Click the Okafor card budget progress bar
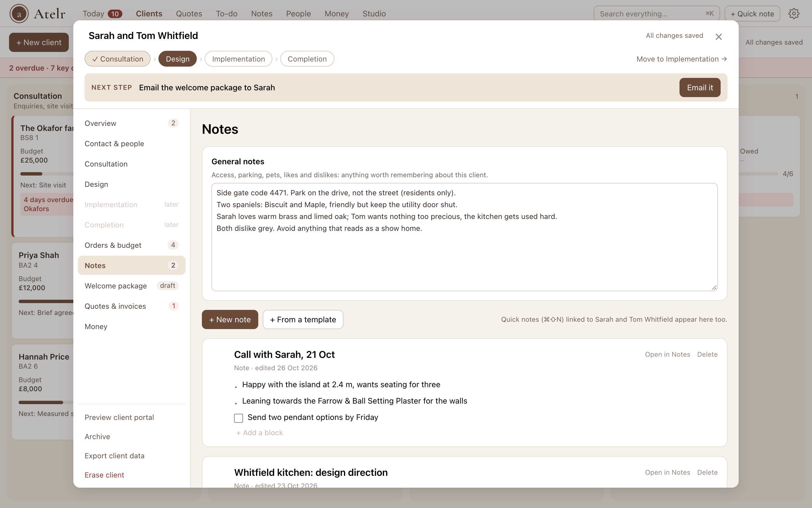The width and height of the screenshot is (812, 508). pyautogui.click(x=47, y=174)
